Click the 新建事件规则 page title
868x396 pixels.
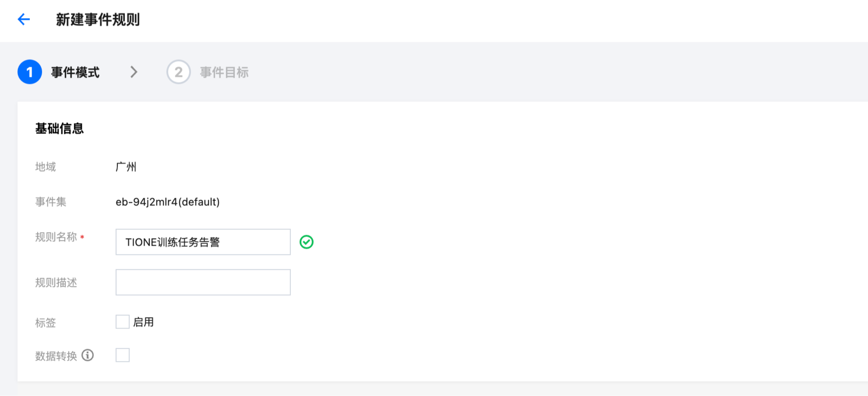pyautogui.click(x=98, y=20)
